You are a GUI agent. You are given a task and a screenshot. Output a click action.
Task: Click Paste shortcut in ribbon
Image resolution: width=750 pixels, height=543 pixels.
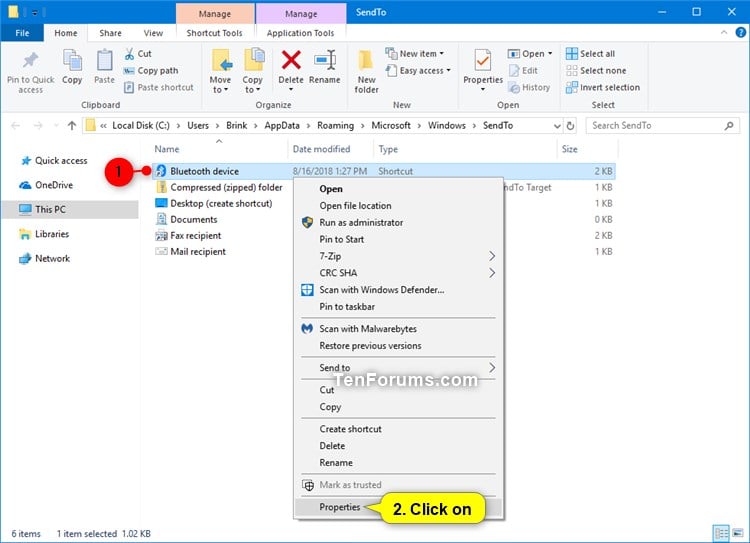click(159, 87)
